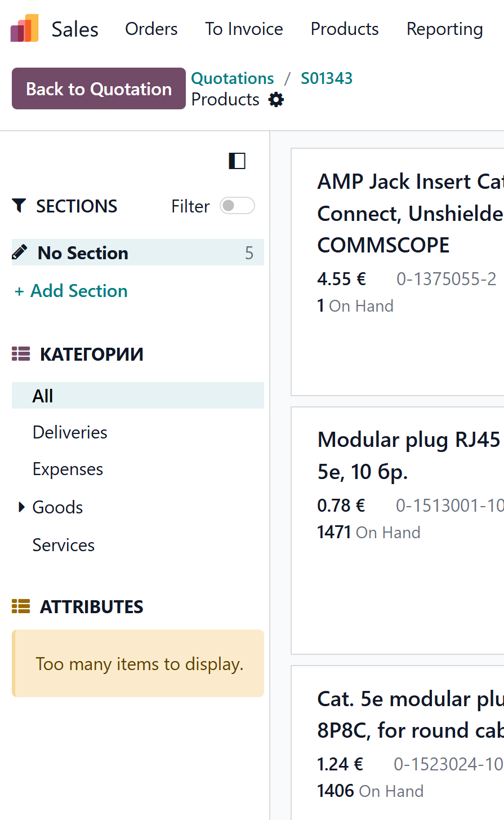The image size is (504, 820).
Task: Click the Sections funnel filter icon
Action: 19,206
